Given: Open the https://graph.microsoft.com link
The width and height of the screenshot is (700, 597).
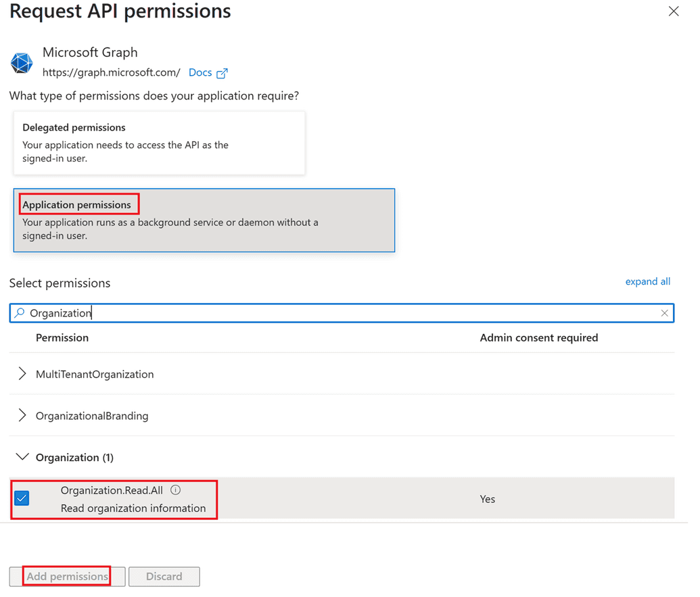Looking at the screenshot, I should click(111, 72).
